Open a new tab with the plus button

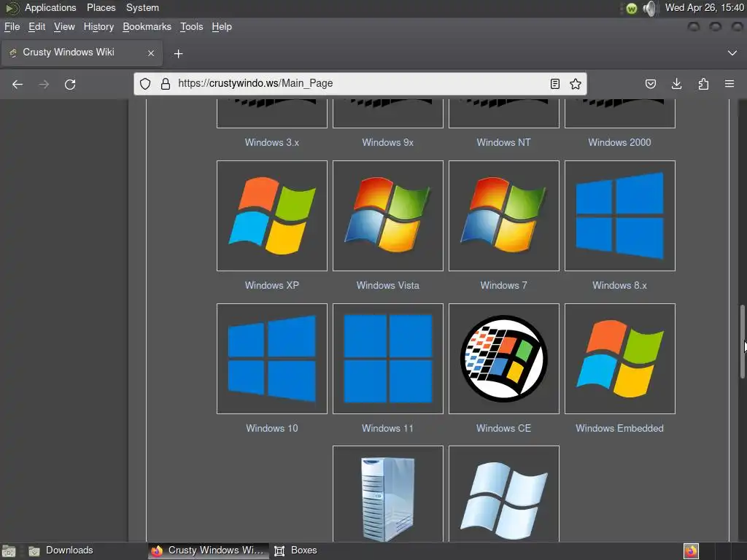178,54
